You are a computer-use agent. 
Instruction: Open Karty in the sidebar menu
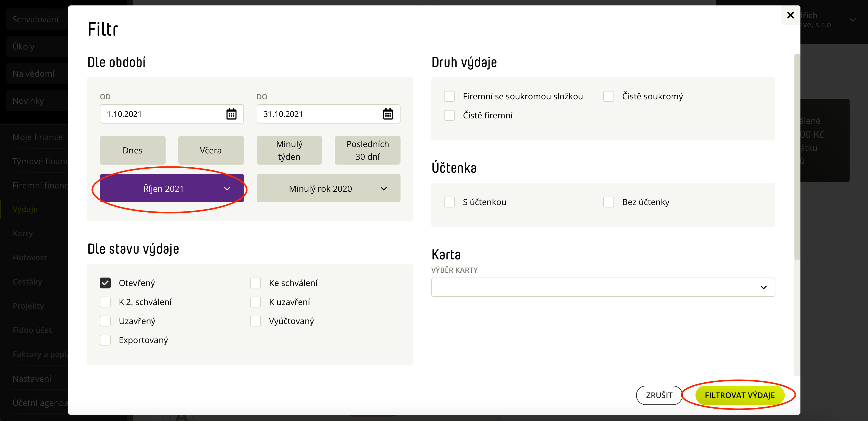click(x=23, y=233)
